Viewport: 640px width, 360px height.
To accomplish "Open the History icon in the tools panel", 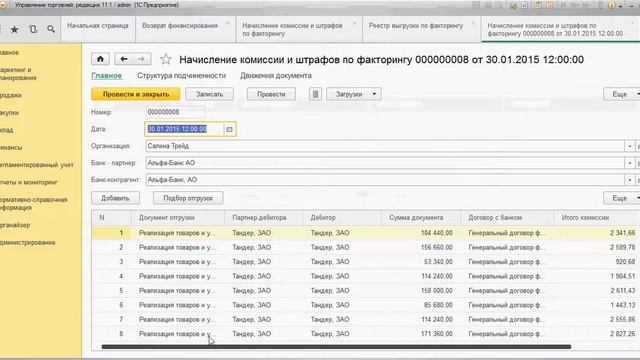I will 33,29.
